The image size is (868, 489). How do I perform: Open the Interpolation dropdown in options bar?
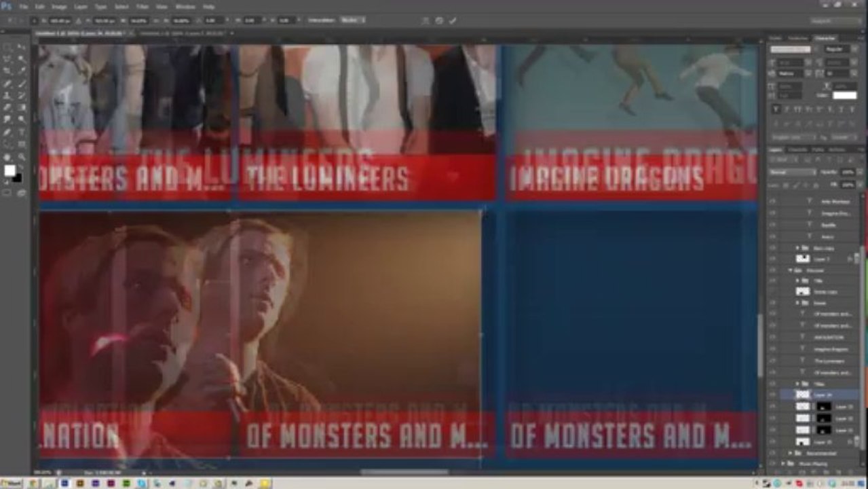click(x=352, y=20)
